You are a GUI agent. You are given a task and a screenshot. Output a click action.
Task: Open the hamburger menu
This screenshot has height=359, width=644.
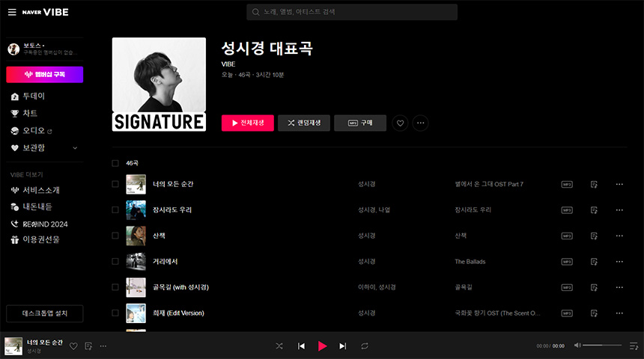[12, 12]
